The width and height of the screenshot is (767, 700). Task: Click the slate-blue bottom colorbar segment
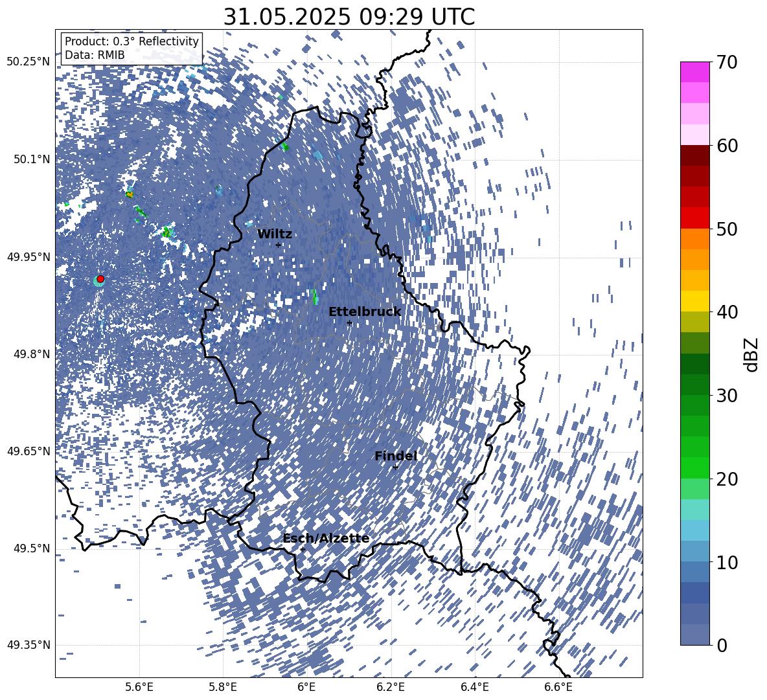(694, 635)
